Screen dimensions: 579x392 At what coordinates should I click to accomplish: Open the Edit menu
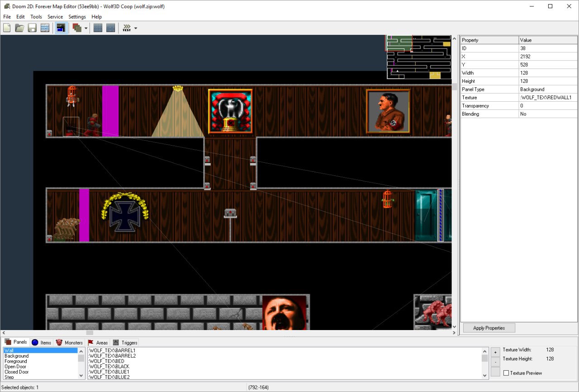point(20,17)
